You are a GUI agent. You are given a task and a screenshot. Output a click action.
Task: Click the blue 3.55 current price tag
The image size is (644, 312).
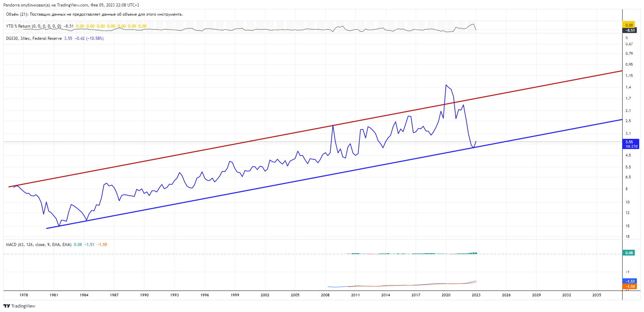click(x=629, y=142)
